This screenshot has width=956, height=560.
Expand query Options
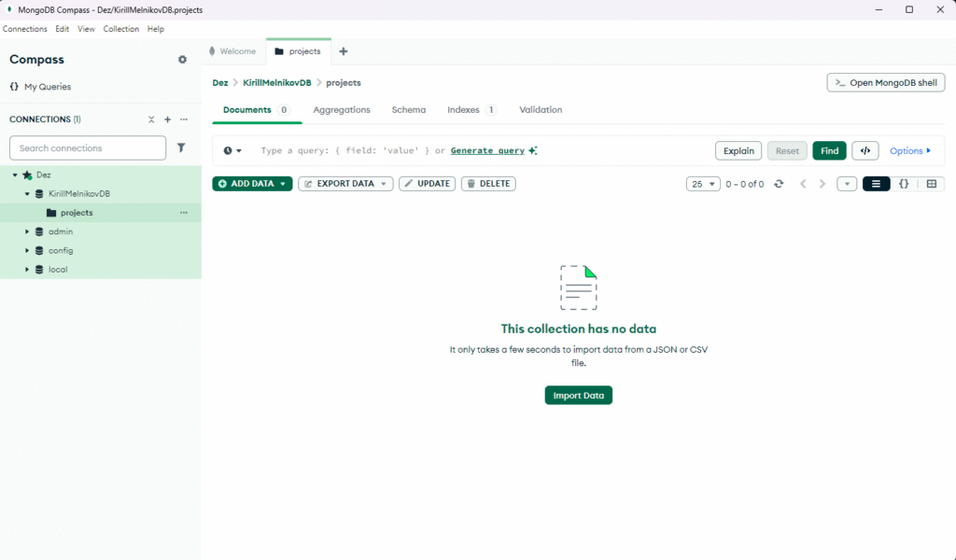pos(910,150)
